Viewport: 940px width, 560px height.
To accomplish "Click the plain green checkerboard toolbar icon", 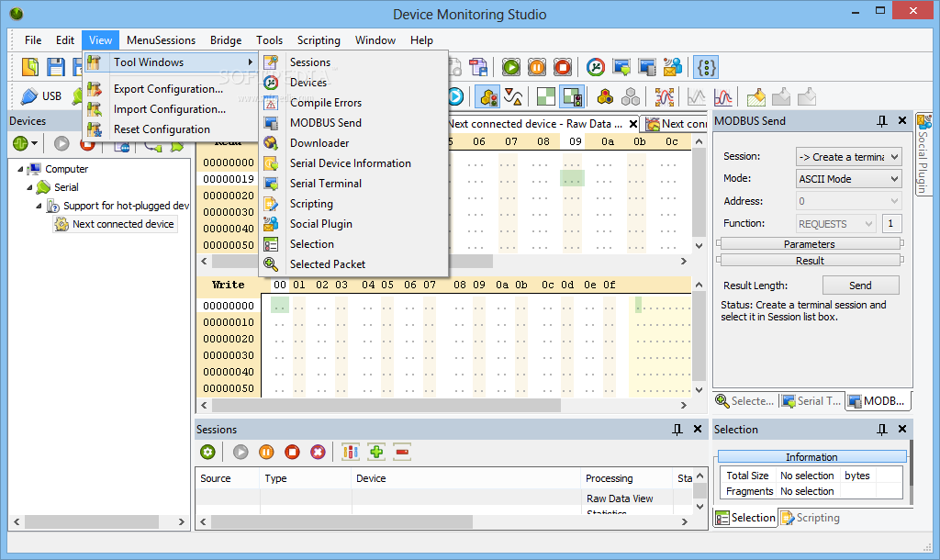I will (545, 96).
